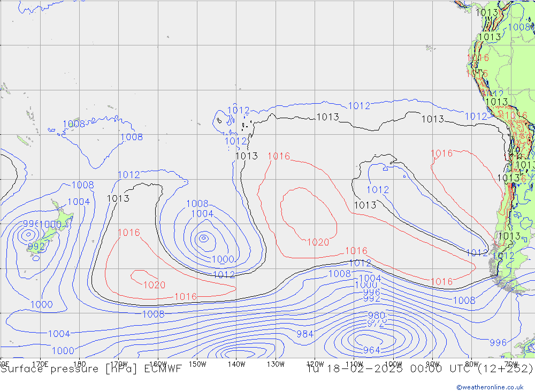Select the 90W longitude label
This screenshot has height=392, width=535.
point(433,364)
